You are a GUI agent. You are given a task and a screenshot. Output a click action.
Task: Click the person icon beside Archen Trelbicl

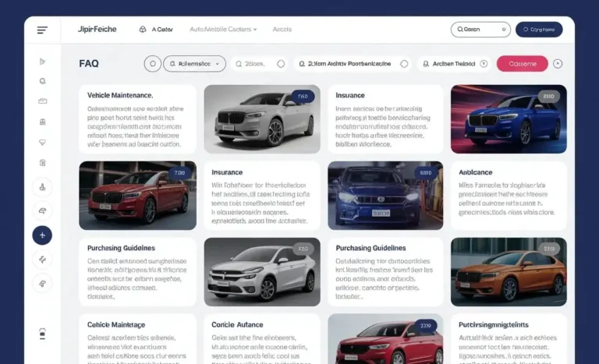[426, 64]
